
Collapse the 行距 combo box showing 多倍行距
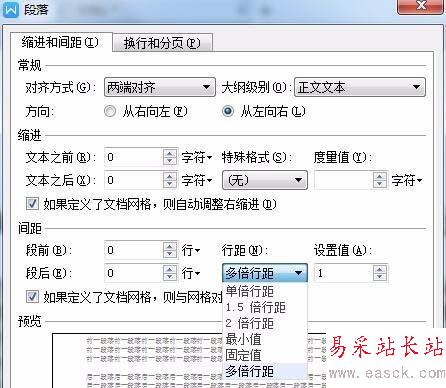pos(265,273)
